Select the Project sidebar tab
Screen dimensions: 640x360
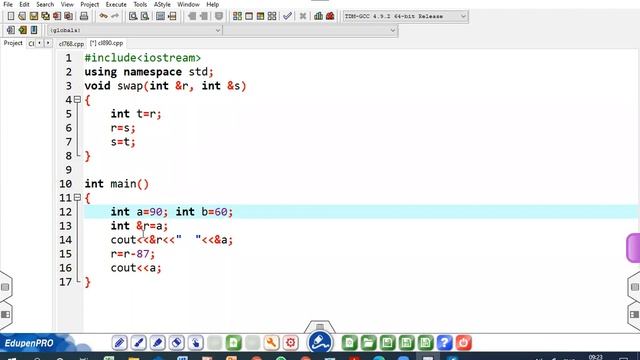(13, 43)
